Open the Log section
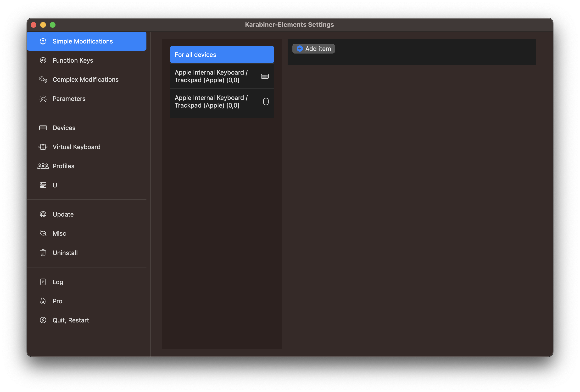The width and height of the screenshot is (580, 392). 58,282
